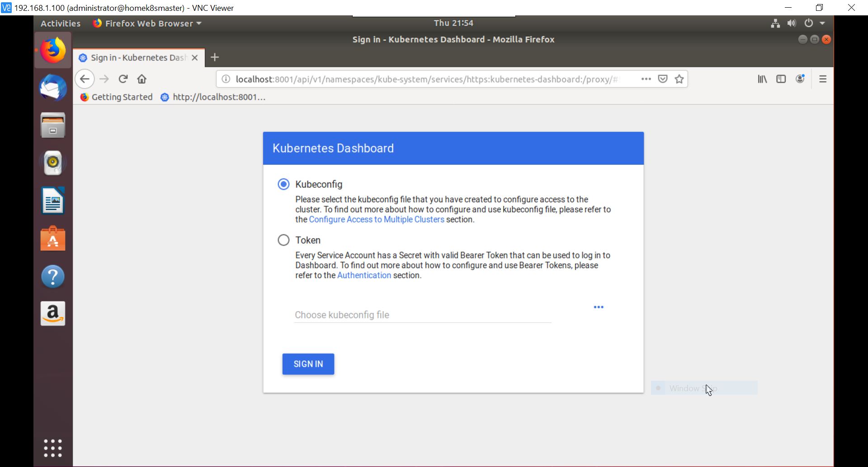Go back with the browser back arrow
Screen dimensions: 868x467
85,79
